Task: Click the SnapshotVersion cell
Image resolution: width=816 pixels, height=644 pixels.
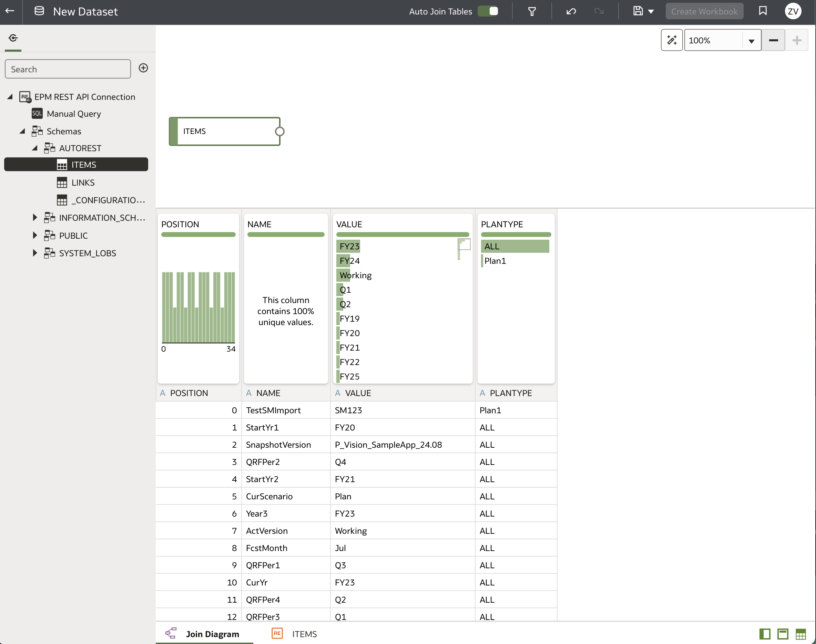Action: [x=286, y=445]
